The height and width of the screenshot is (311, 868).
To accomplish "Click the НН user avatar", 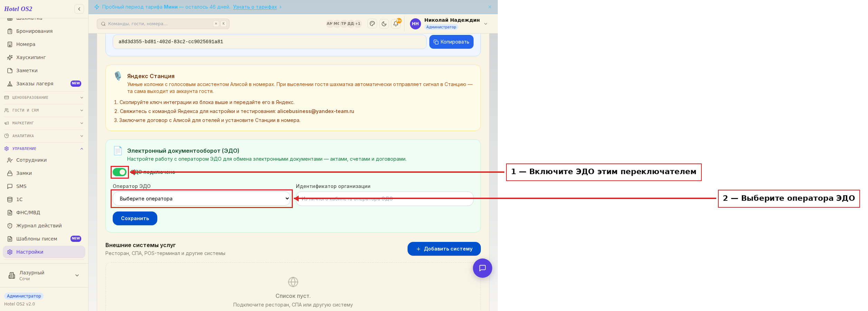I will [x=416, y=24].
